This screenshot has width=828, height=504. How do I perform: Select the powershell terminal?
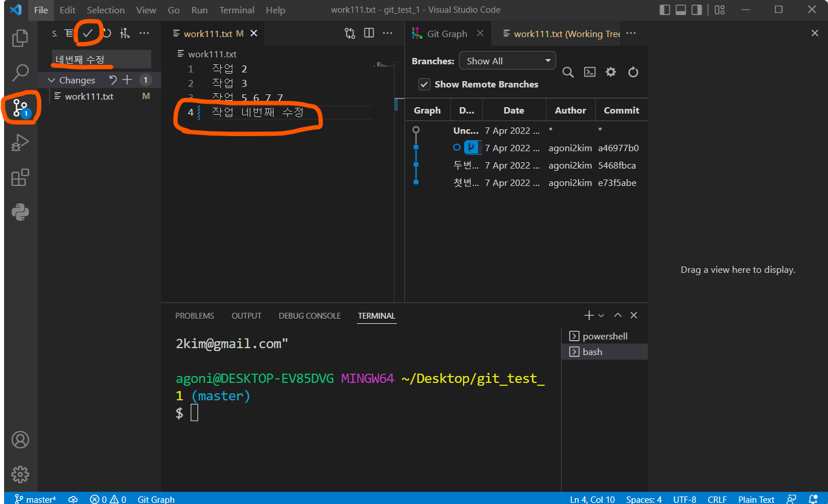pyautogui.click(x=604, y=336)
